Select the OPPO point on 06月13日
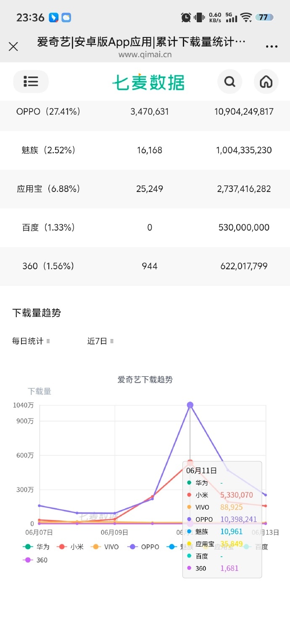This screenshot has width=290, height=644. pos(265,495)
